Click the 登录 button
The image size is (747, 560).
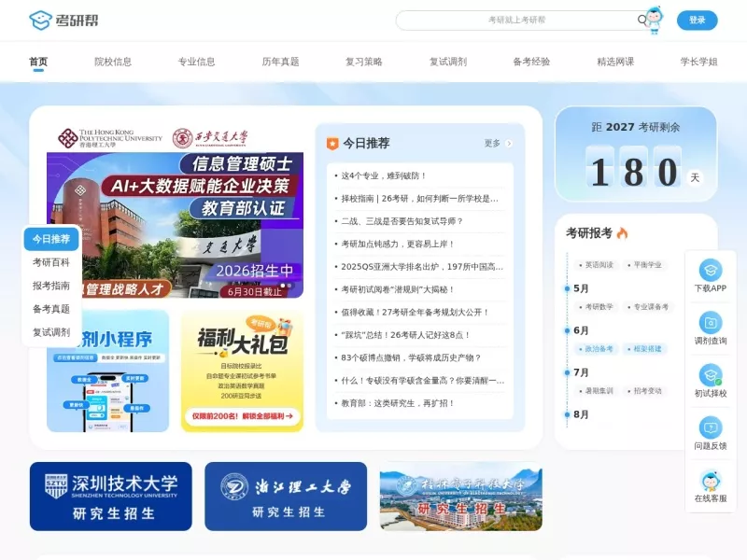click(697, 20)
